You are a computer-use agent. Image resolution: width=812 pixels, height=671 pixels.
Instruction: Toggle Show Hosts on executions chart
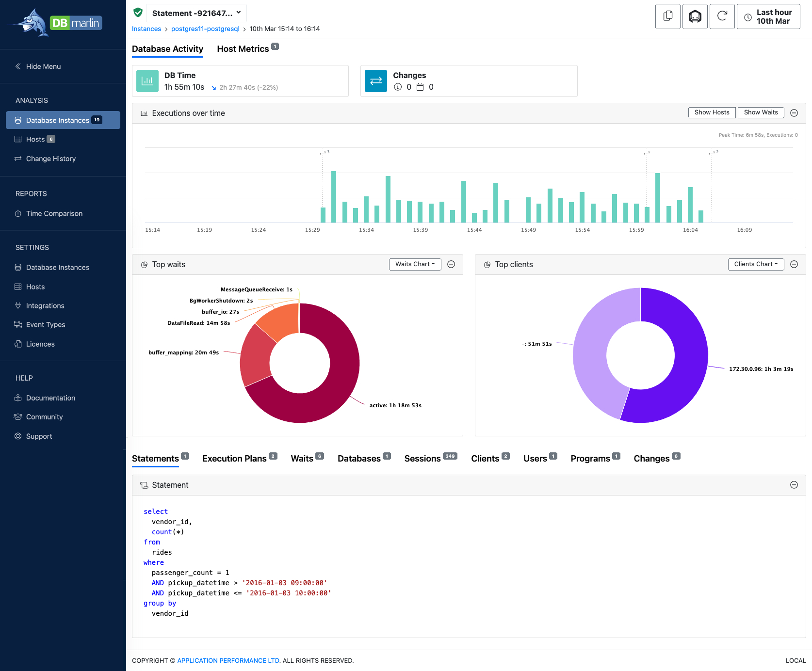coord(712,112)
